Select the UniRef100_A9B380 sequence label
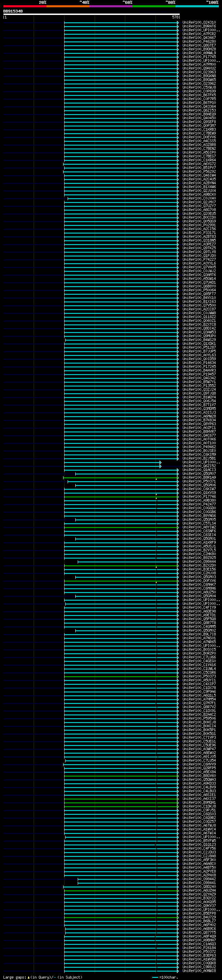 199,500
